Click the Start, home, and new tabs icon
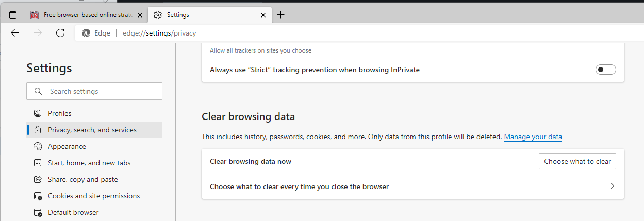The height and width of the screenshot is (221, 644). pos(37,163)
